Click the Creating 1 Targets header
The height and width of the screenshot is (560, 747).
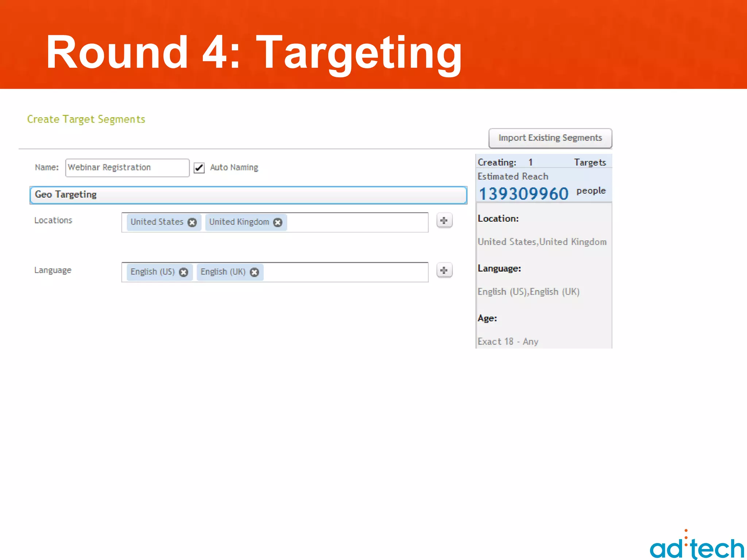[x=542, y=162]
